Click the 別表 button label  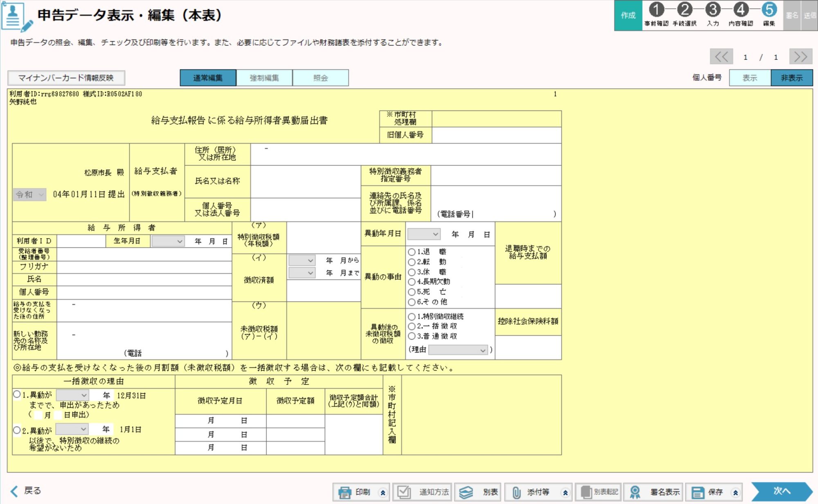tap(490, 492)
